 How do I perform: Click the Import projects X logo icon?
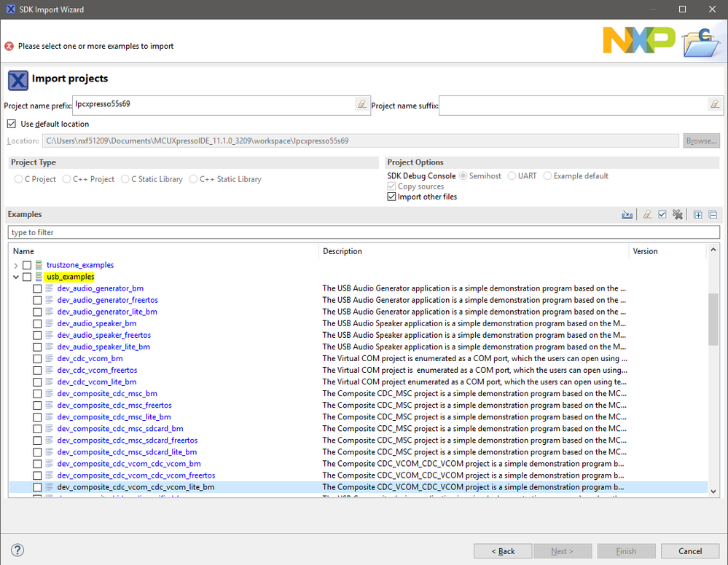pos(18,80)
